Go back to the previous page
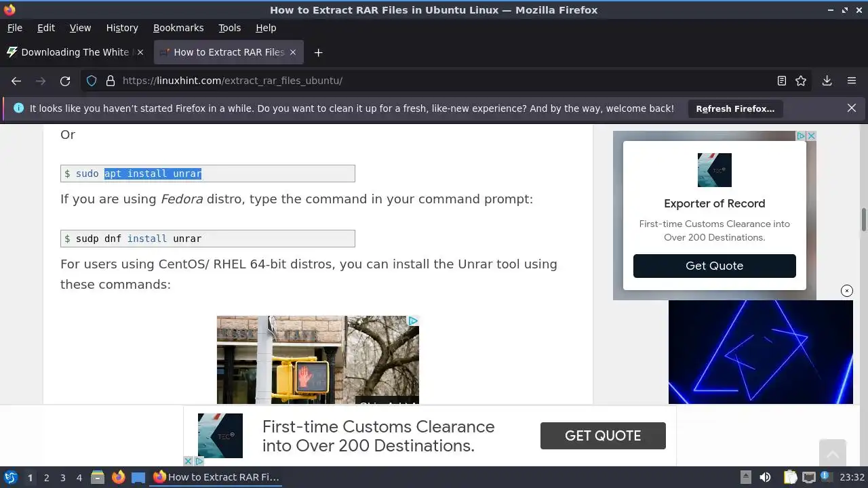Viewport: 868px width, 488px height. [16, 81]
